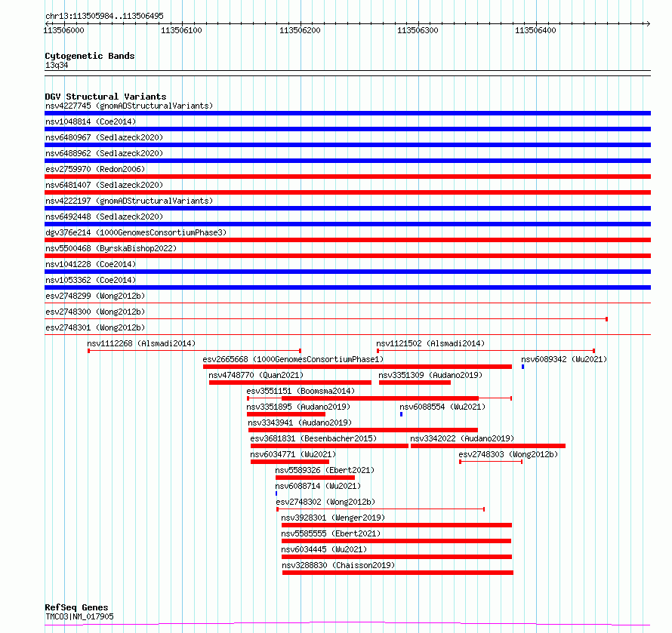Open variant esv2665668 (1000GenomesConsortiumPhase1)
The height and width of the screenshot is (633, 672).
(x=293, y=359)
